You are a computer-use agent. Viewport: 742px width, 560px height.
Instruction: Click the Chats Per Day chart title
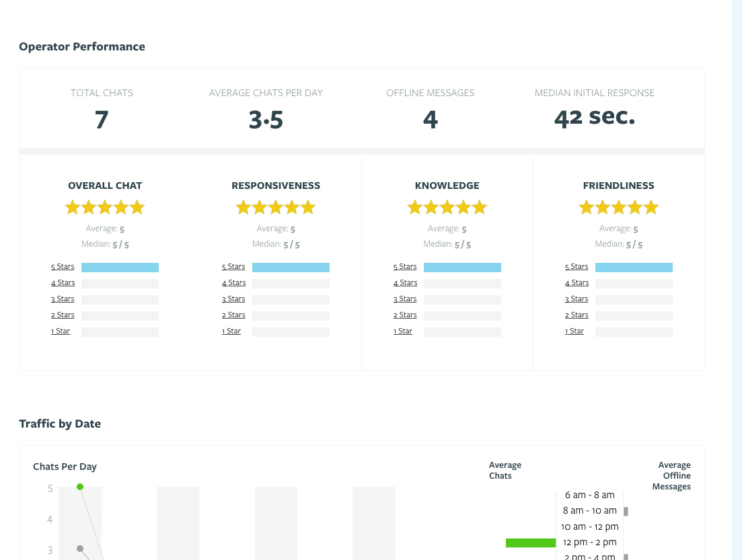pyautogui.click(x=65, y=467)
